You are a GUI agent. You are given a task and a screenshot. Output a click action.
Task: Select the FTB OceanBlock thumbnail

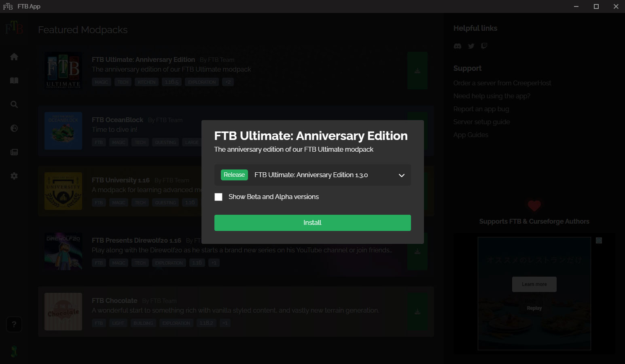(x=63, y=131)
